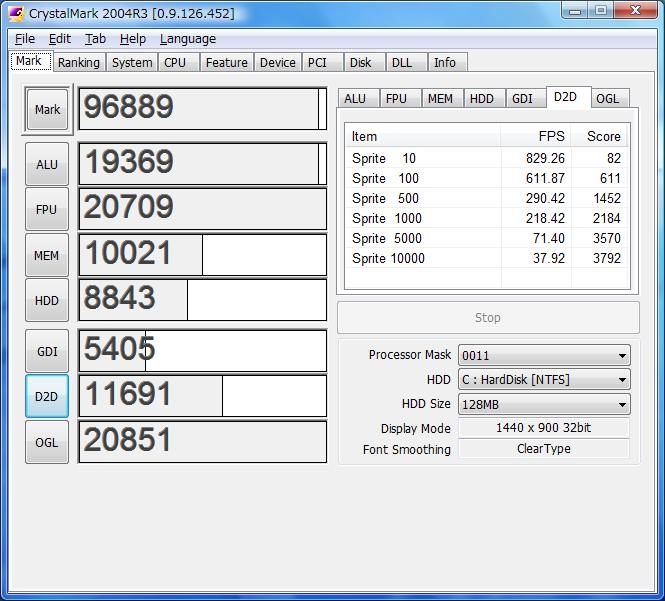
Task: Click the Stop button
Action: click(488, 318)
